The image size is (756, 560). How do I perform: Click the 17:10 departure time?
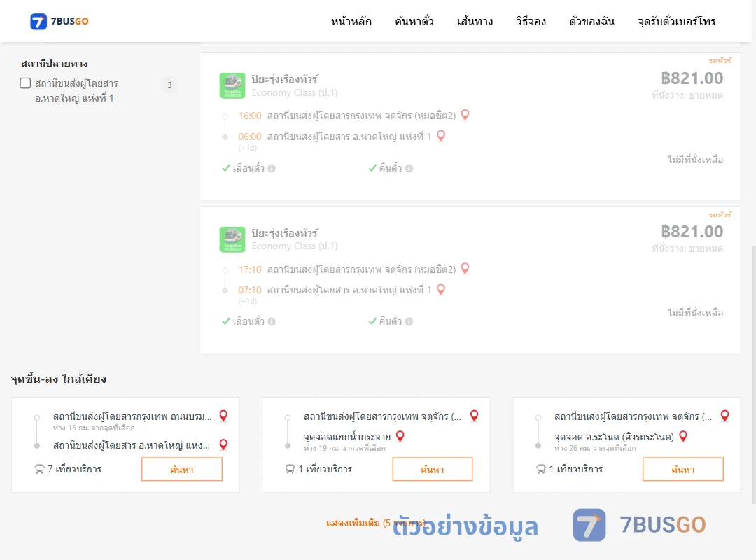point(250,269)
